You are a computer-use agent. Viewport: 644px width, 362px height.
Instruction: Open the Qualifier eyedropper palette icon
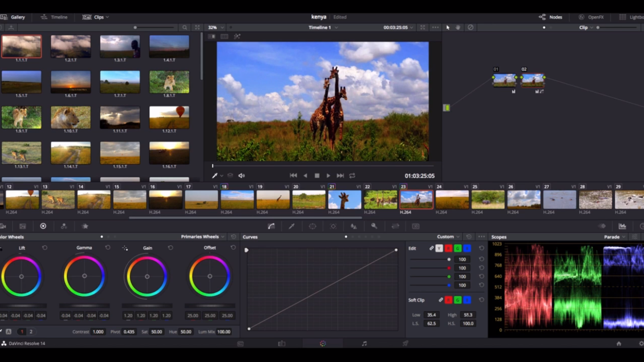pyautogui.click(x=292, y=226)
